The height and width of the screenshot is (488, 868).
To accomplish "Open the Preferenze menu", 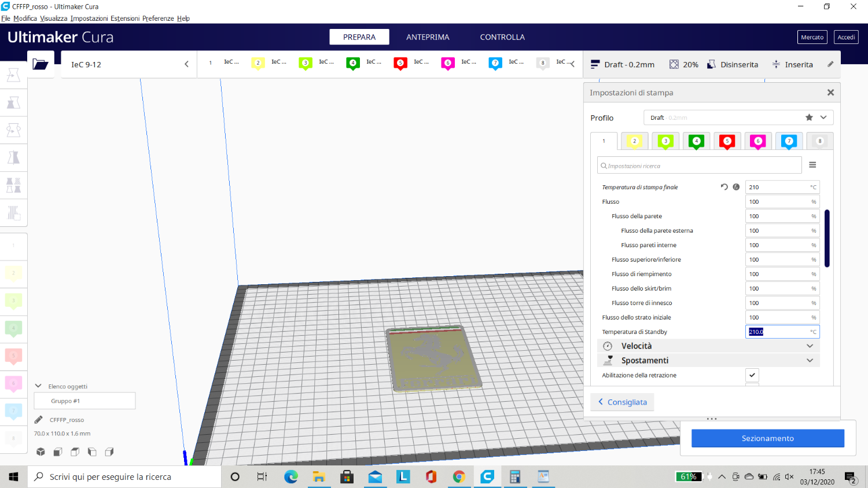I will (158, 19).
